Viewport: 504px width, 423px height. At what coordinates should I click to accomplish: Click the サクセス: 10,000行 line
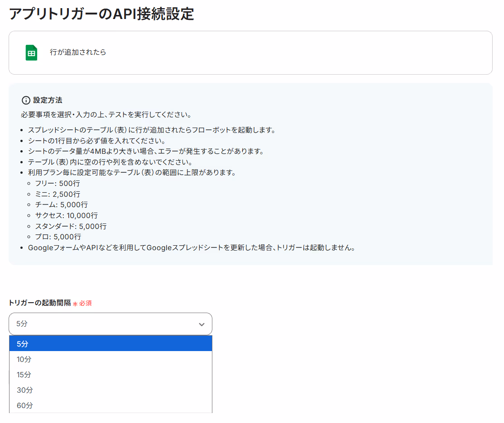[x=67, y=215]
